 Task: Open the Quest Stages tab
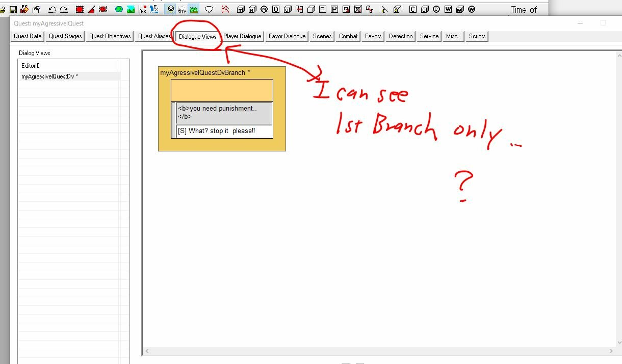coord(65,36)
